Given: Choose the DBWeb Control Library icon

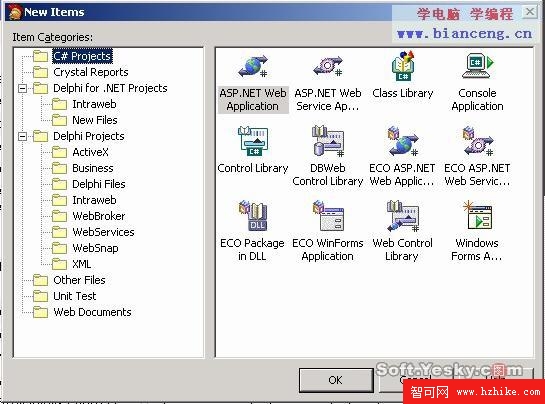Looking at the screenshot, I should [328, 141].
